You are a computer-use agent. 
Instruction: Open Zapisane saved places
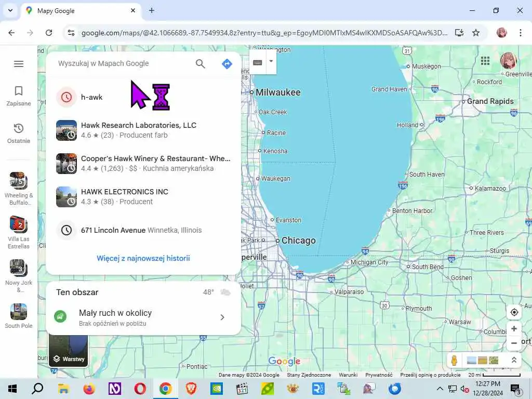tap(19, 96)
